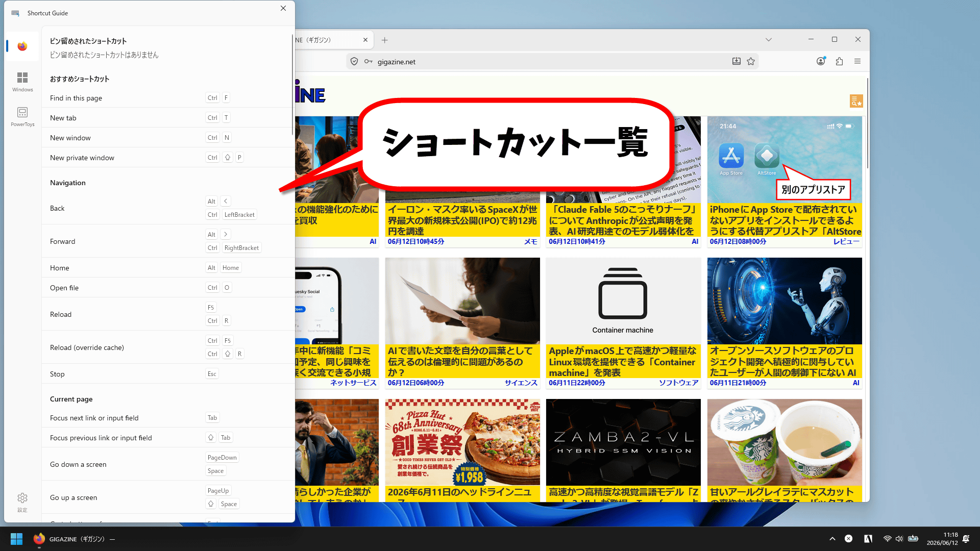Close the Shortcut Guide panel
The image size is (980, 551).
click(283, 8)
